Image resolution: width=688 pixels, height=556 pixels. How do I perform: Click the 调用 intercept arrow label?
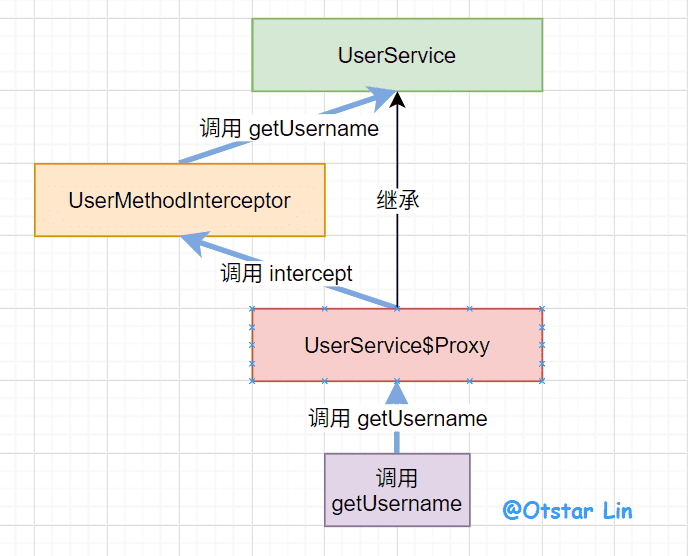(x=286, y=273)
